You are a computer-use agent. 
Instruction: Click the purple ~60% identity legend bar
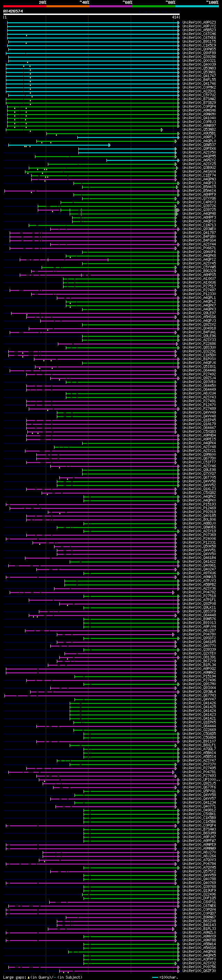click(x=111, y=6)
